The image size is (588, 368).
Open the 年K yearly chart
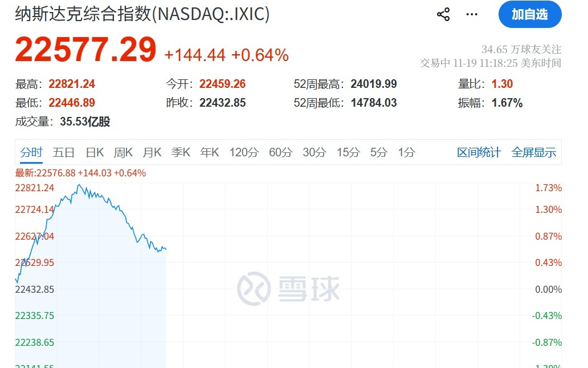point(209,152)
